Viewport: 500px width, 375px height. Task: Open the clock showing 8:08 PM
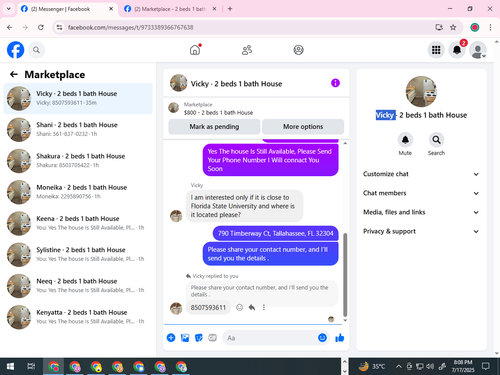463,367
